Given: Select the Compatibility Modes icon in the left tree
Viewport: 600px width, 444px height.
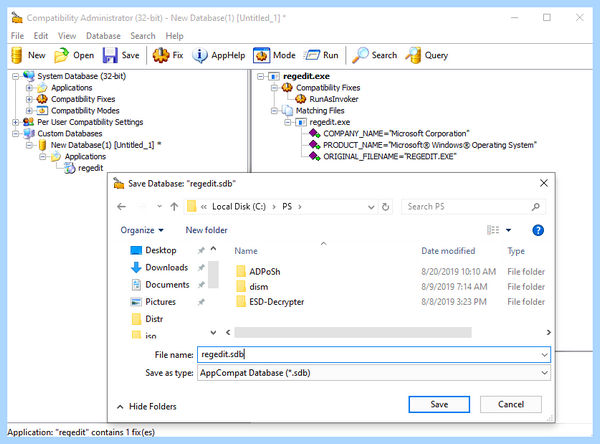Looking at the screenshot, I should 42,111.
